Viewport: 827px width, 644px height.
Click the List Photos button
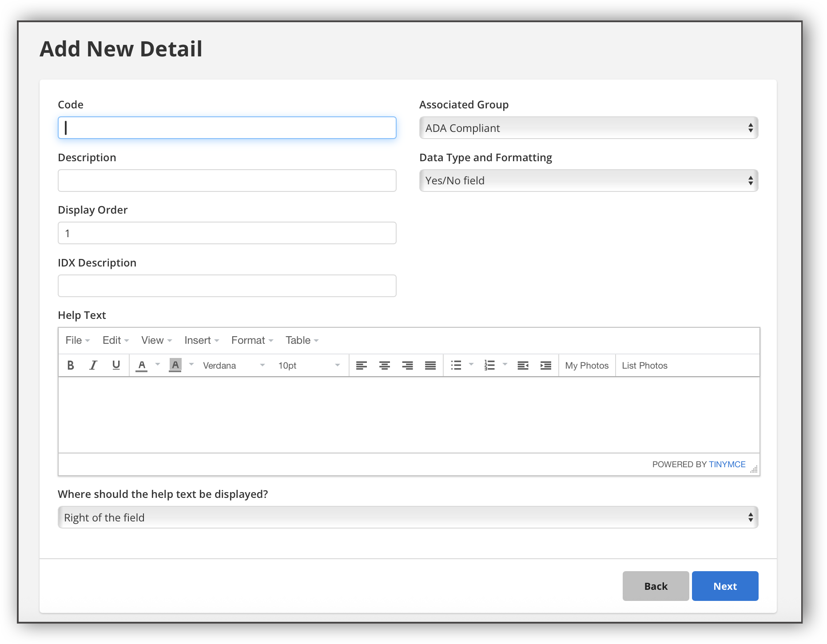(644, 366)
